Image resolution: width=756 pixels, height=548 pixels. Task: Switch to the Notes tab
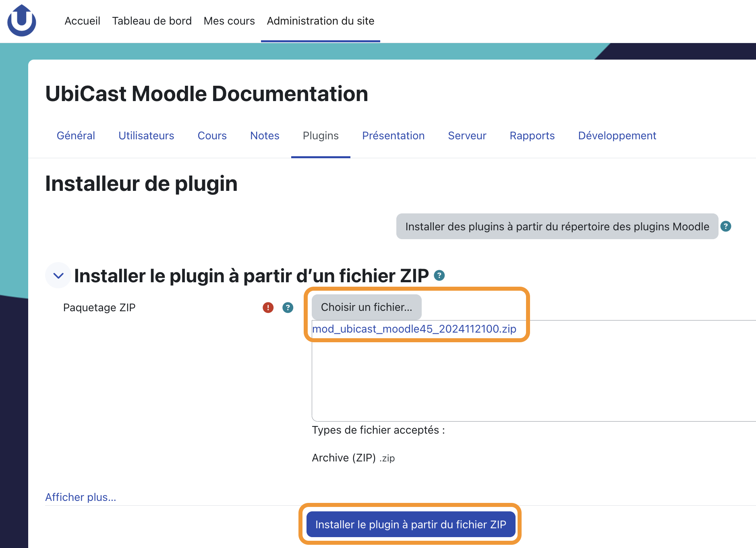tap(265, 136)
